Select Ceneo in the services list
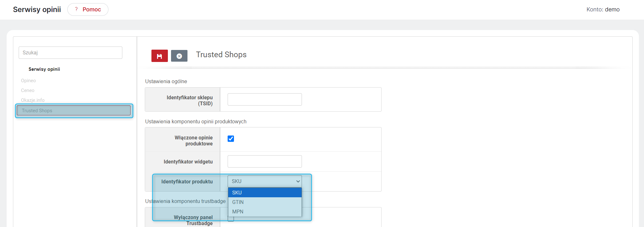 pos(28,90)
